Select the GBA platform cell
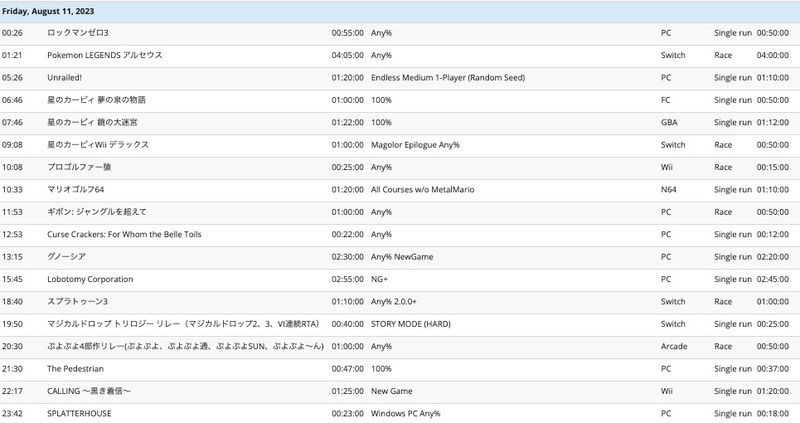 (669, 122)
